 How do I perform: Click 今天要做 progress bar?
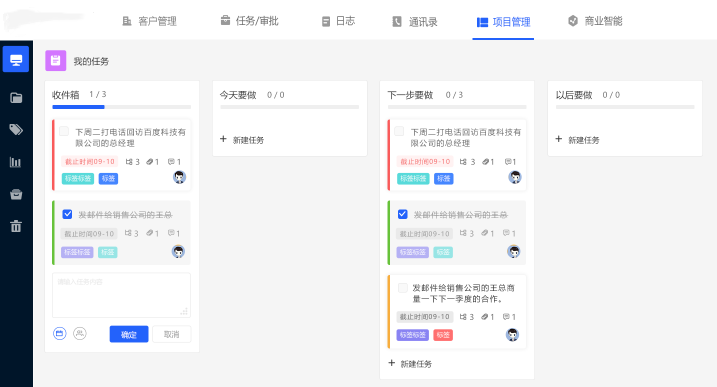pos(289,107)
